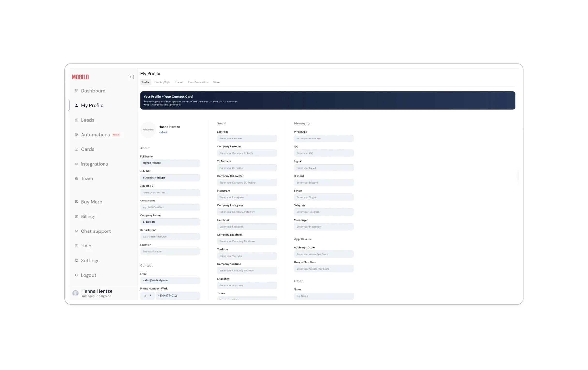Open Team from the sidebar
Image resolution: width=588 pixels, height=370 pixels.
click(x=87, y=179)
